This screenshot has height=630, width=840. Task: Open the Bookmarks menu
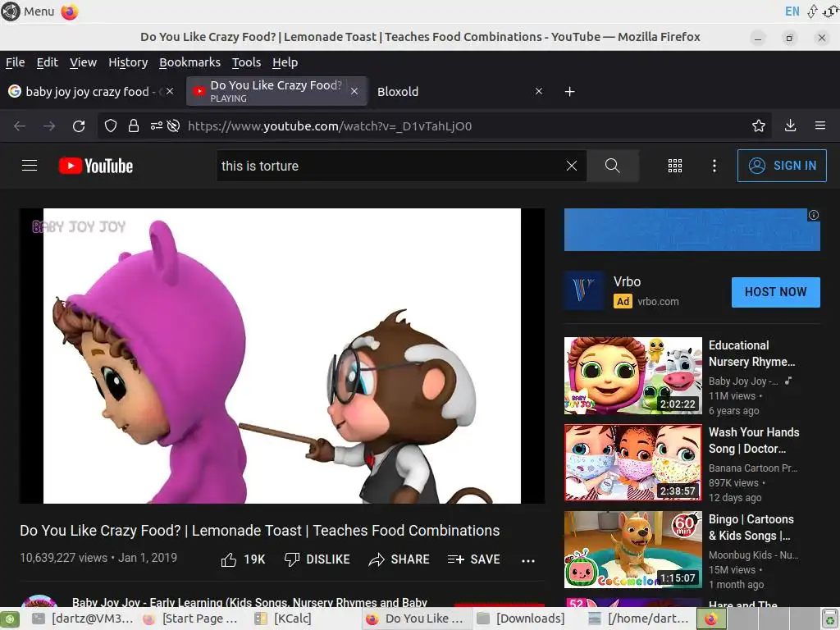pyautogui.click(x=189, y=62)
